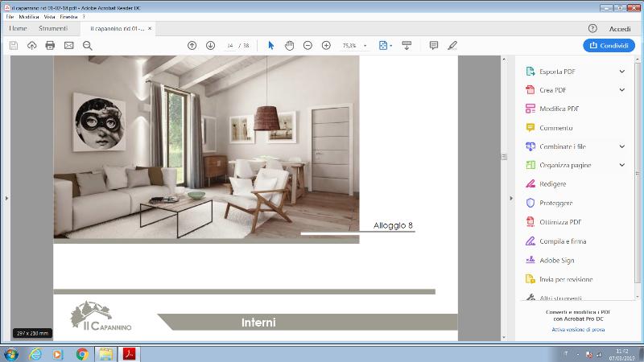Open Chrome from the taskbar
Viewport: 644px width, 362px height.
click(82, 354)
